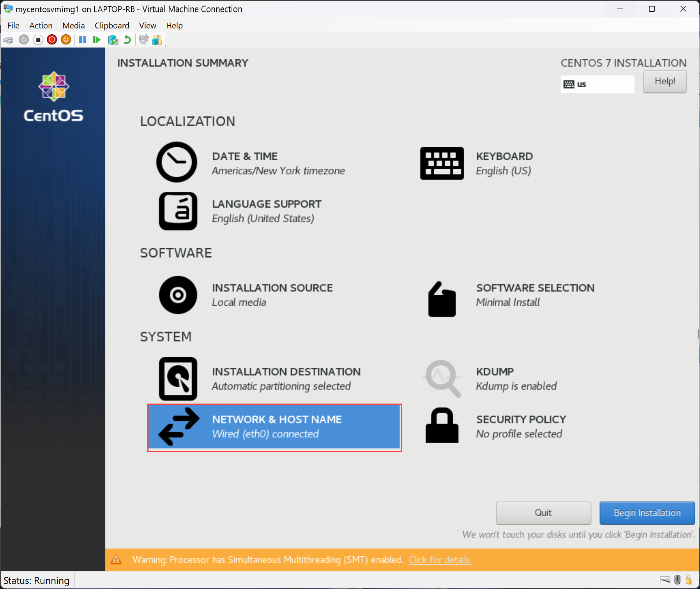Click the 'SOFTWARE' section heading
This screenshot has width=700, height=589.
pos(176,253)
